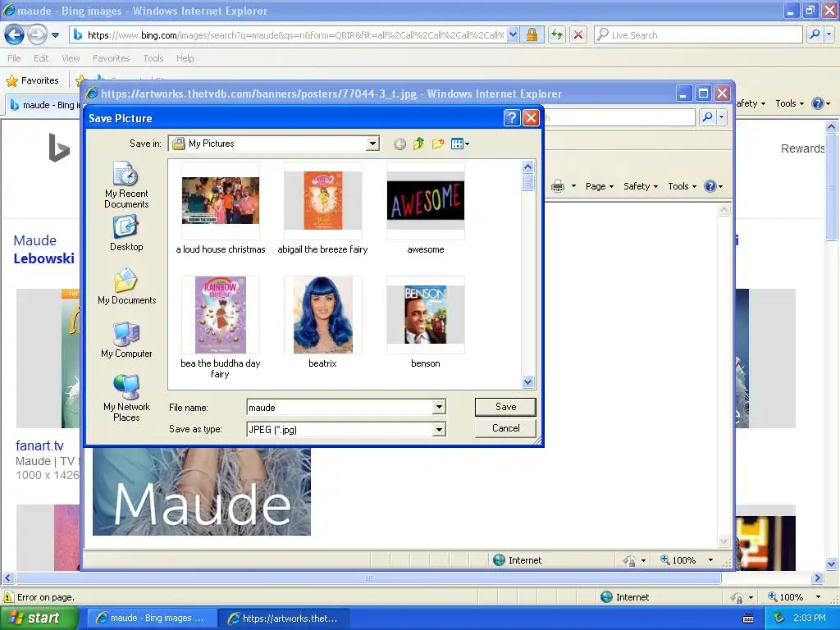Click the Help icon in popup toolbar
Viewport: 840px width, 630px height.
click(710, 186)
